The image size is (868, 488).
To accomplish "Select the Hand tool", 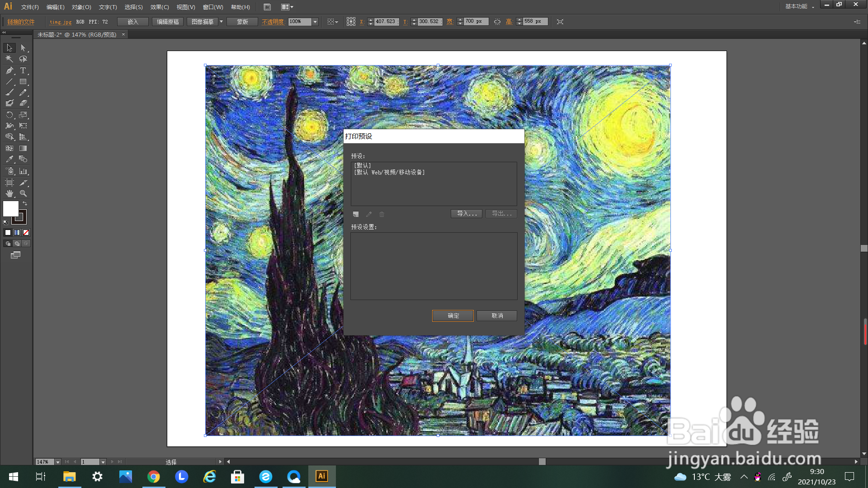I will 9,193.
